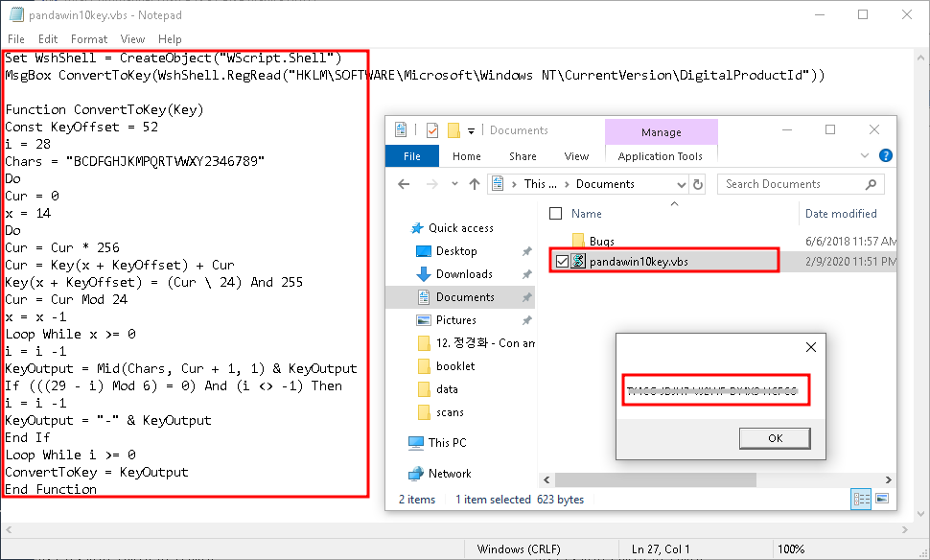Image resolution: width=930 pixels, height=560 pixels.
Task: Open the booklet folder in sidebar
Action: click(x=454, y=366)
